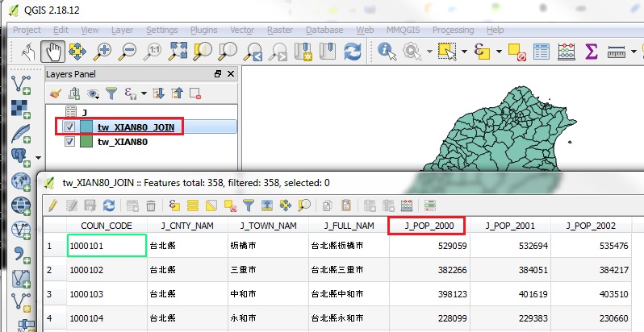Screen dimensions: 644x332
Task: Open the Processing menu
Action: 453,30
